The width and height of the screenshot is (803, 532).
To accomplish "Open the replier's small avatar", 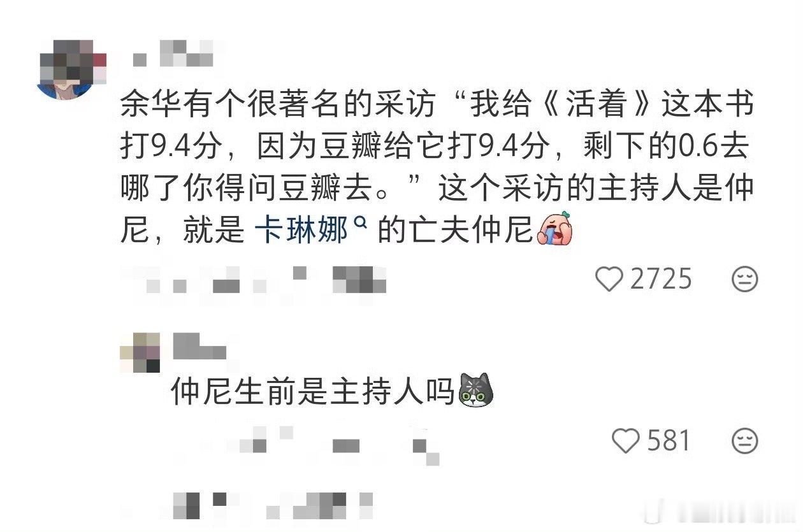I will [x=140, y=352].
